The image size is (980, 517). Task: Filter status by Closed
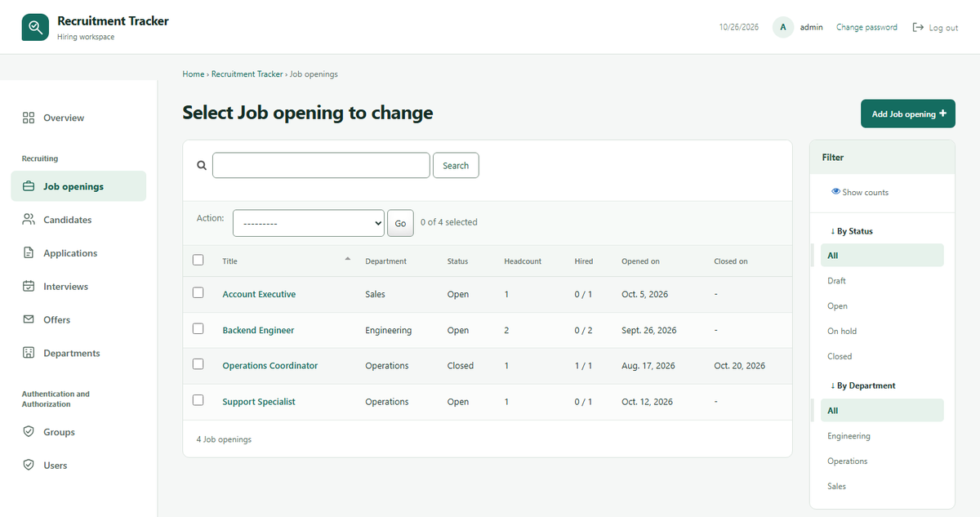click(x=882, y=356)
